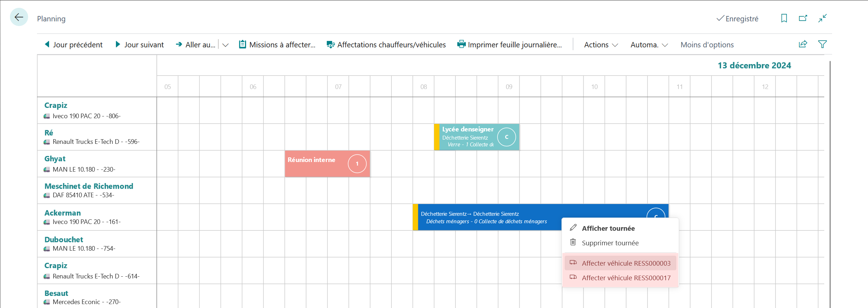
Task: Go to Jour suivant
Action: (140, 45)
